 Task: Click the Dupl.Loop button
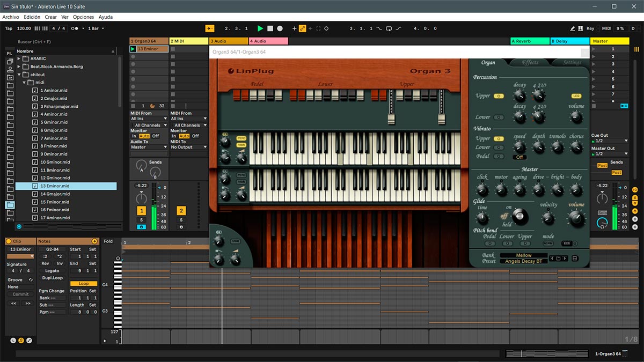click(x=52, y=278)
